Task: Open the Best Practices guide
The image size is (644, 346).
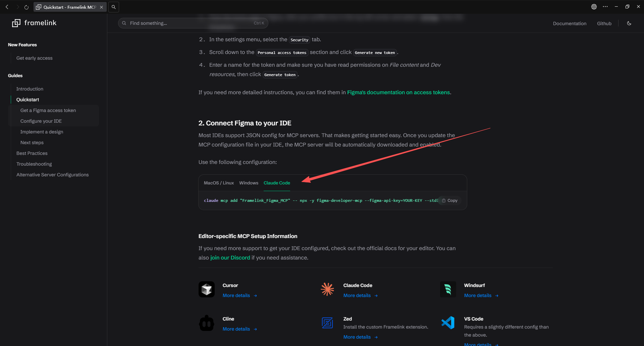Action: 32,153
